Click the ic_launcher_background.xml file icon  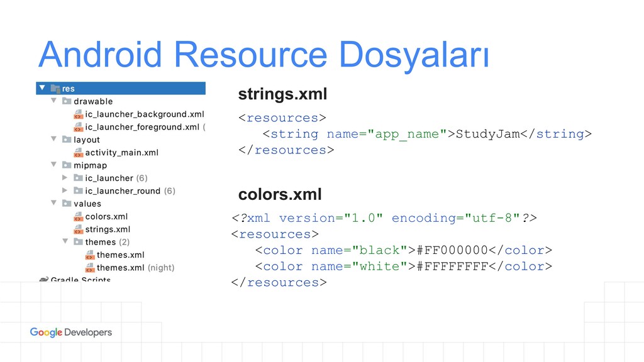pos(78,114)
